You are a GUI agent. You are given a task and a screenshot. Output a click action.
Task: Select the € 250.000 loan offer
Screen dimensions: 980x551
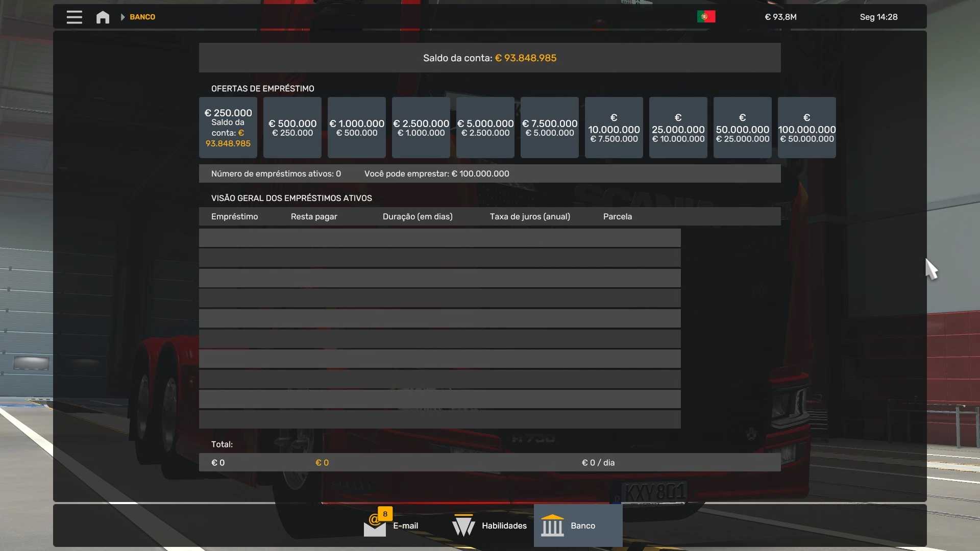click(x=228, y=128)
